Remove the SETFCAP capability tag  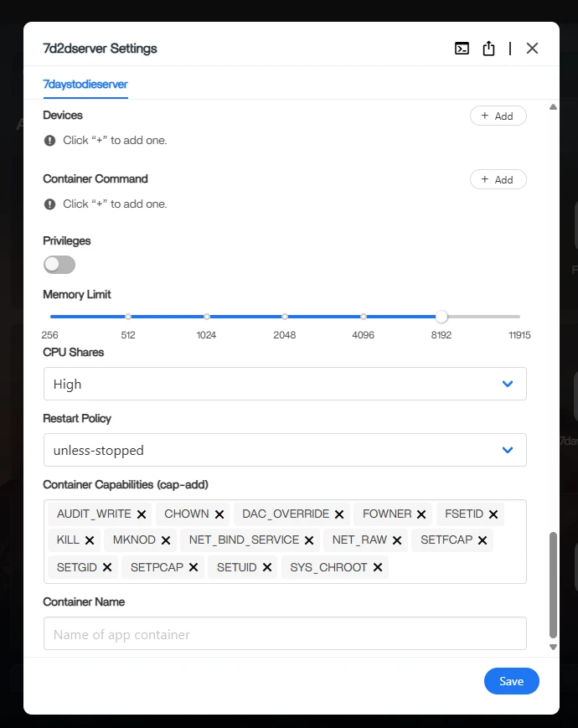483,540
